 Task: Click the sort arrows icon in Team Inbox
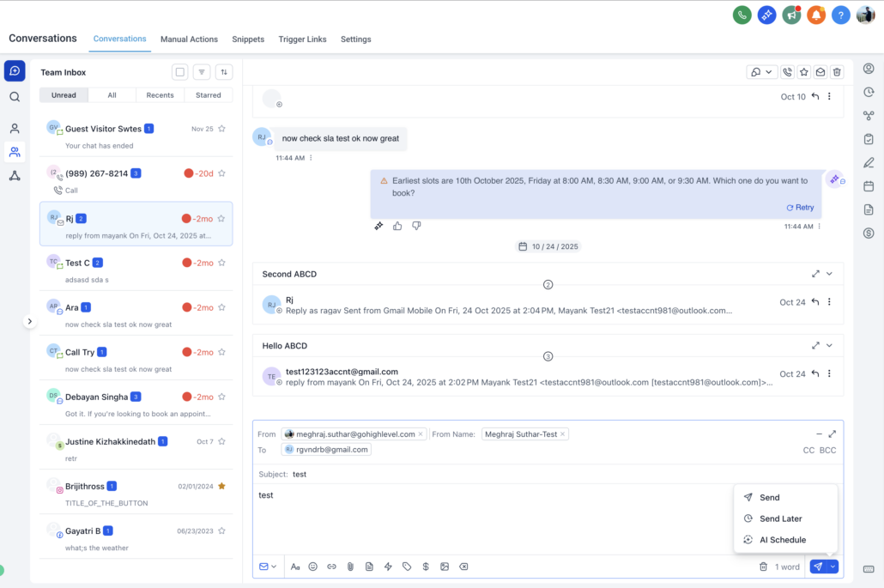[224, 72]
